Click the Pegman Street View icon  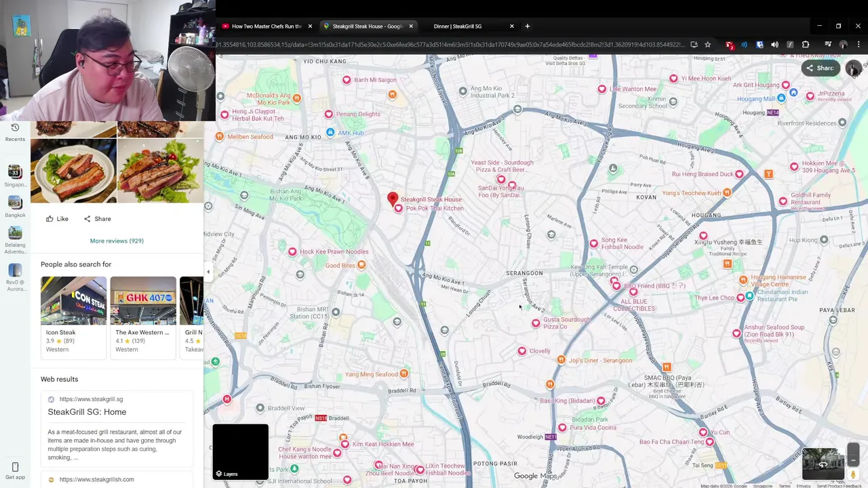(853, 475)
